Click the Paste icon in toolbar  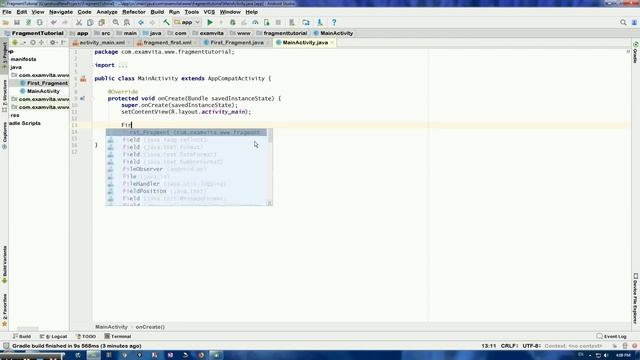[102, 22]
